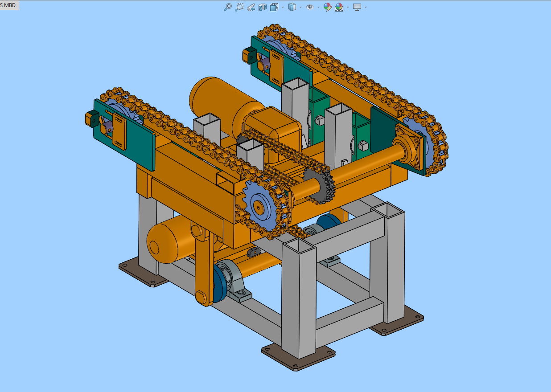Click the Apply Scene icon

point(339,7)
